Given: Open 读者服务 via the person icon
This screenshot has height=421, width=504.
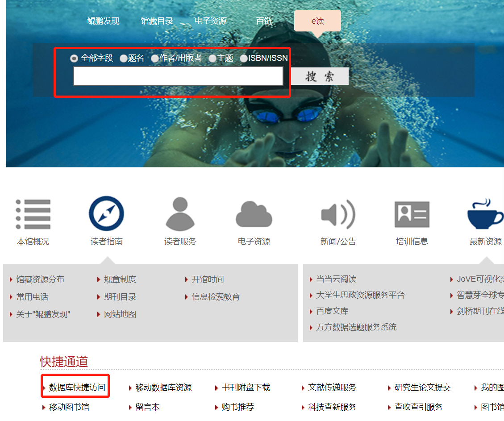Looking at the screenshot, I should pyautogui.click(x=180, y=213).
